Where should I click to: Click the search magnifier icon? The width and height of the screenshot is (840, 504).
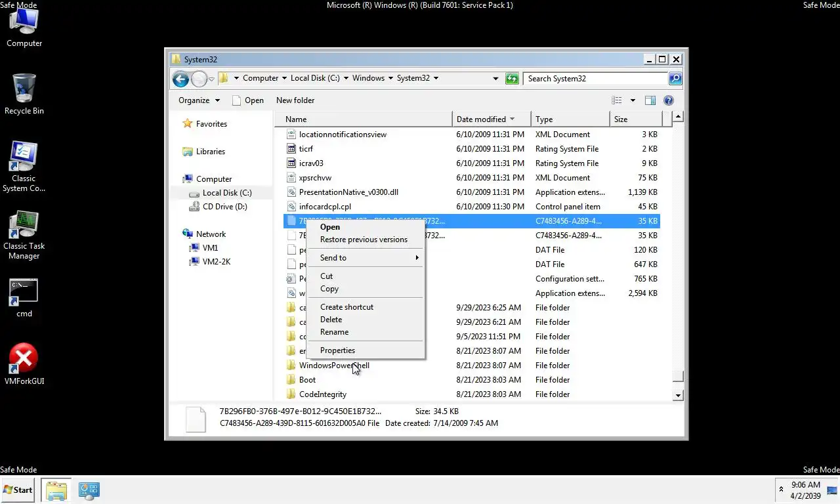pyautogui.click(x=675, y=79)
